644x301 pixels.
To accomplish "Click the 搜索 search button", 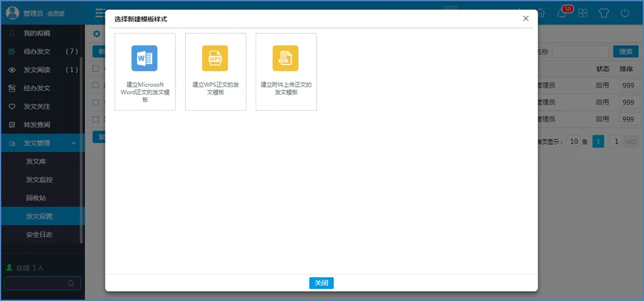I will pyautogui.click(x=626, y=52).
